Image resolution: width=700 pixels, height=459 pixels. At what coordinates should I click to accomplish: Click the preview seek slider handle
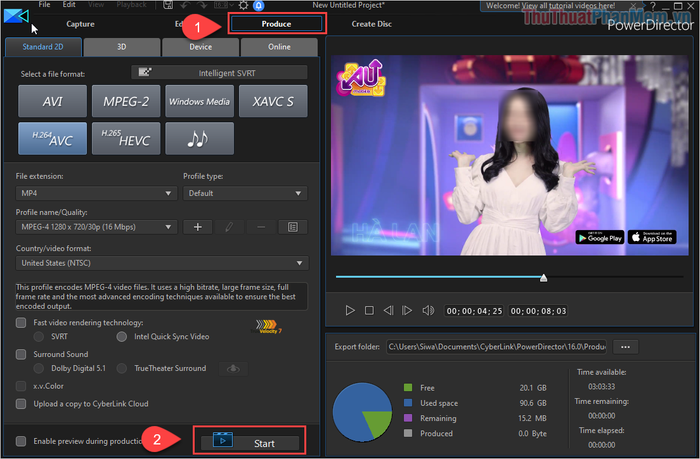coord(543,278)
